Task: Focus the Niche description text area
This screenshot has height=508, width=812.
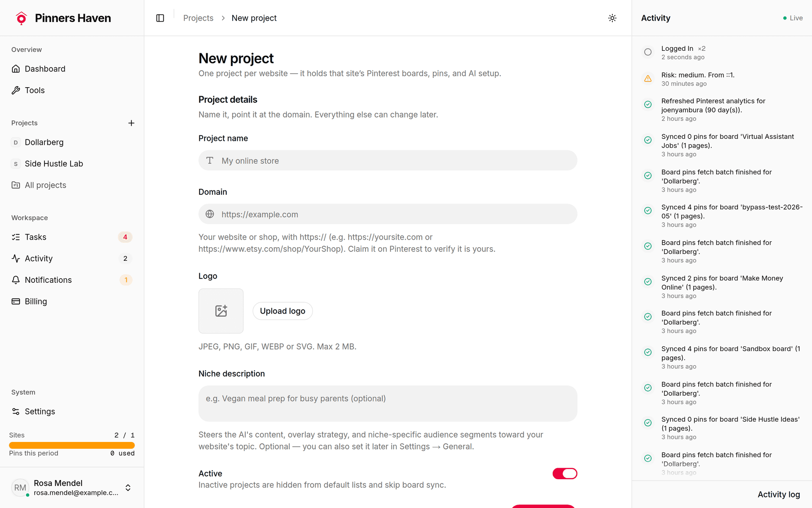Action: pos(388,403)
